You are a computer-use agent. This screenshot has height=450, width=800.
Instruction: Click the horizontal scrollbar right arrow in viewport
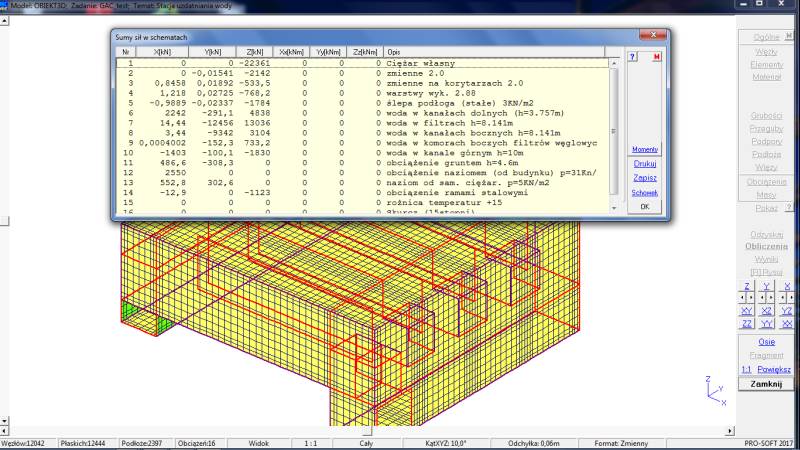pyautogui.click(x=730, y=431)
